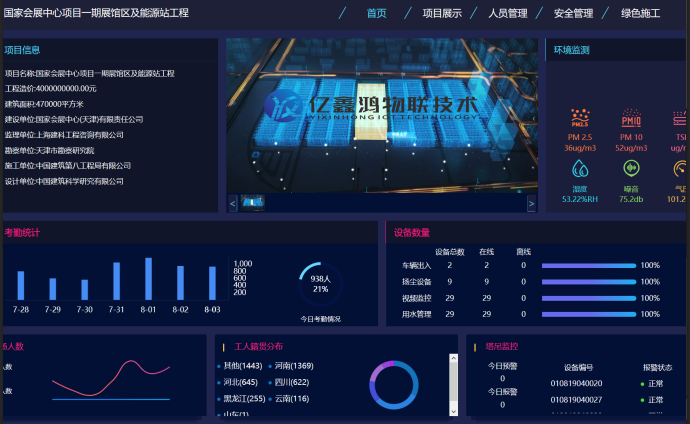
Task: Click the 用水管理 progress bar
Action: point(589,314)
